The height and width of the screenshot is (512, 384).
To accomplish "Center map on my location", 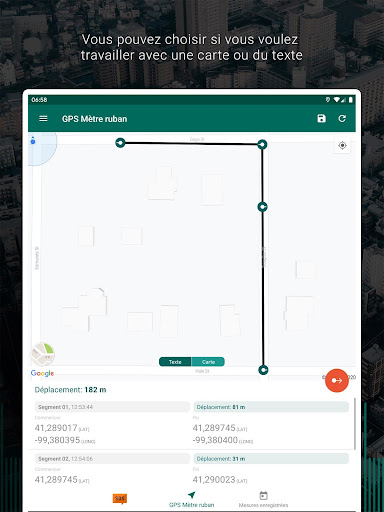I will (x=342, y=146).
